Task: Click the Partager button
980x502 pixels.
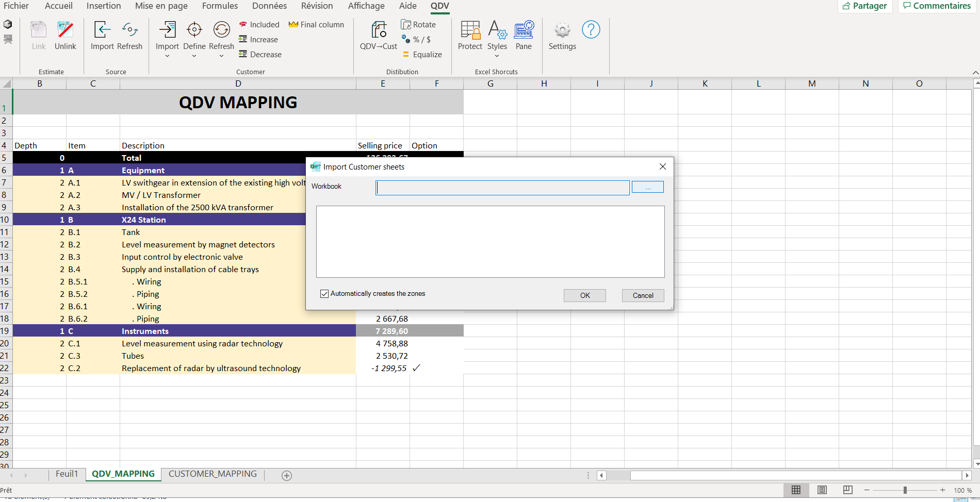Action: click(865, 6)
